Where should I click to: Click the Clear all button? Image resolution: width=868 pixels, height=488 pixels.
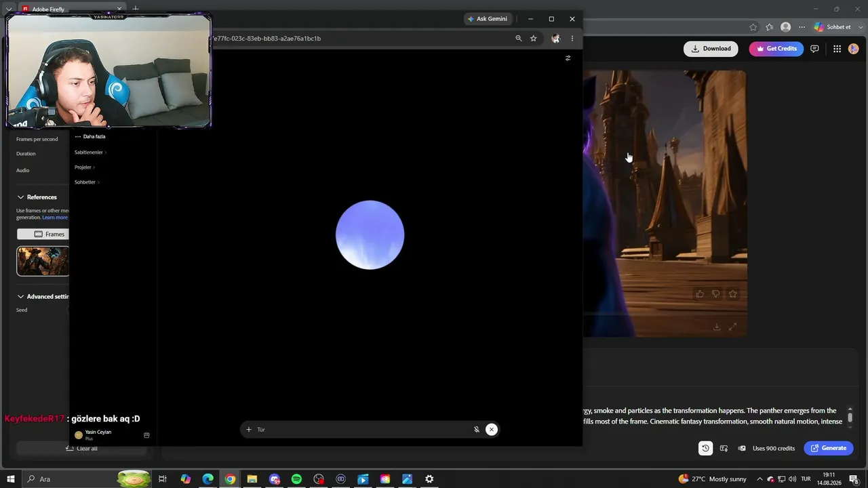coord(81,449)
